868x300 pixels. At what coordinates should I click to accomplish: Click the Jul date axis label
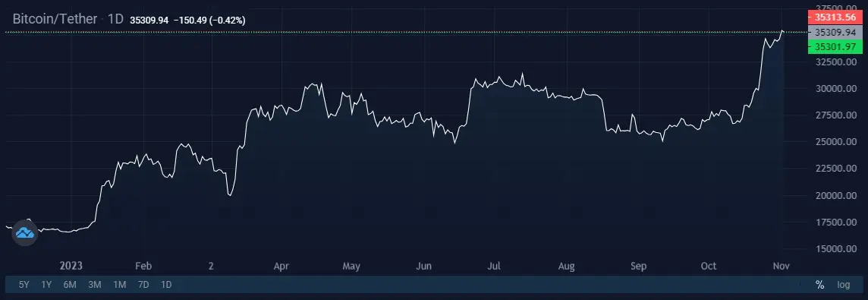coord(493,266)
